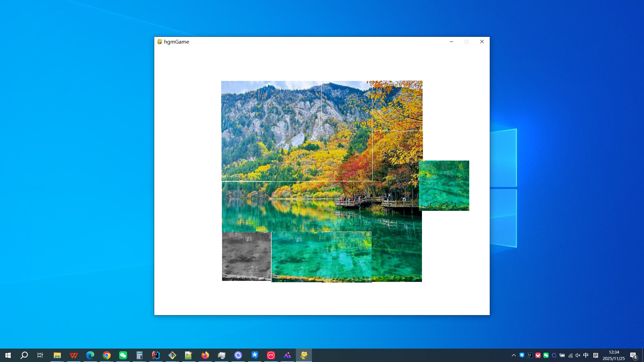Open Google Chrome from the taskbar

coord(107,355)
